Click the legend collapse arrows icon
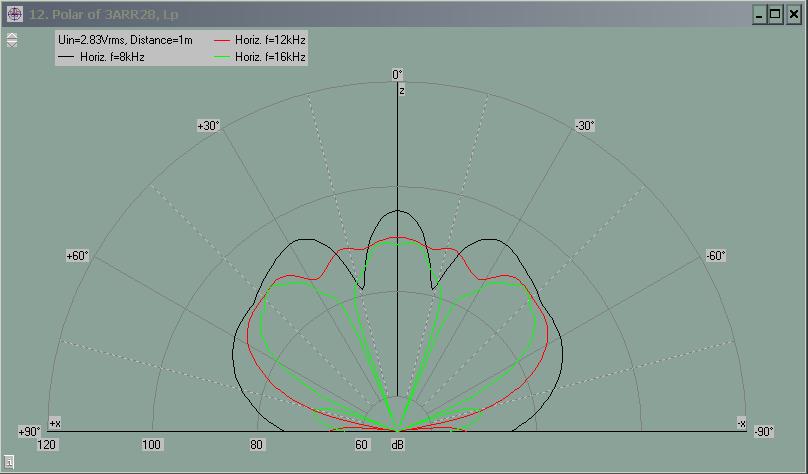 click(12, 40)
